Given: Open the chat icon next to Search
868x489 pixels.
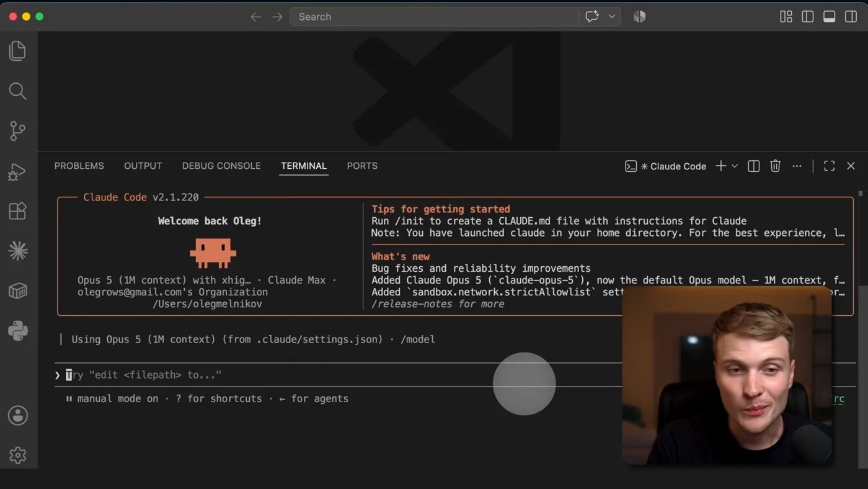Looking at the screenshot, I should point(591,17).
